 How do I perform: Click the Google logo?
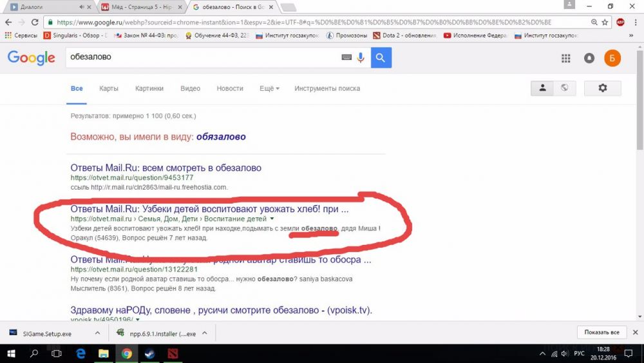point(31,58)
